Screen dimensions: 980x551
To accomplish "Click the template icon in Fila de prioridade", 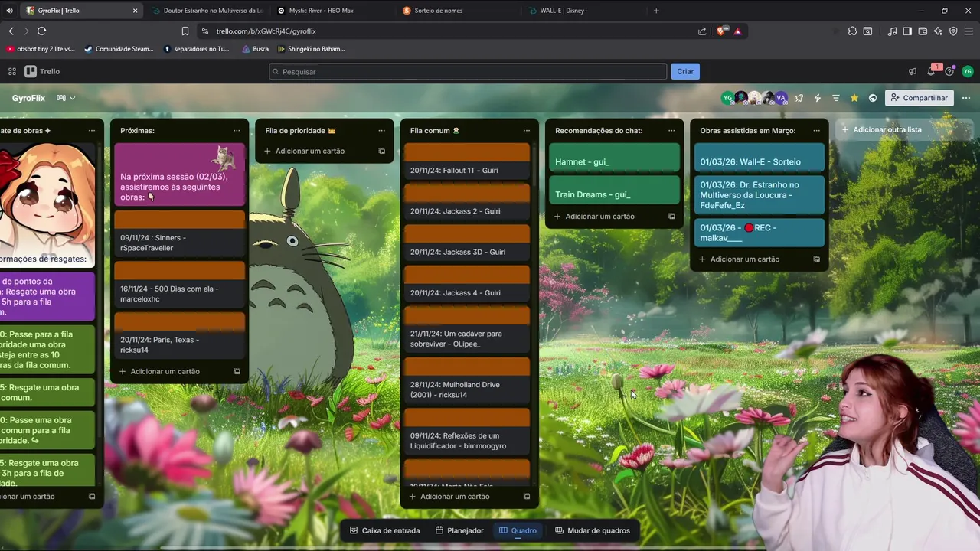I will [381, 151].
